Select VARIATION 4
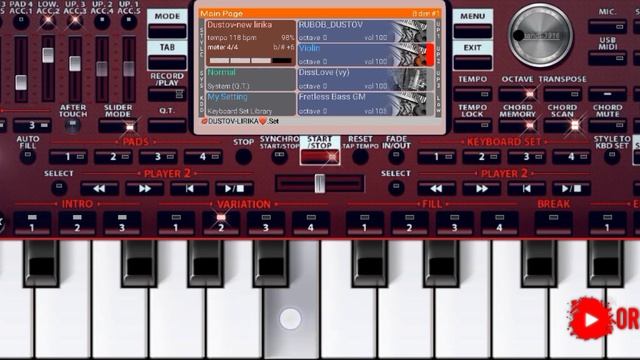Screen dimensions: 640x360 coord(311,223)
